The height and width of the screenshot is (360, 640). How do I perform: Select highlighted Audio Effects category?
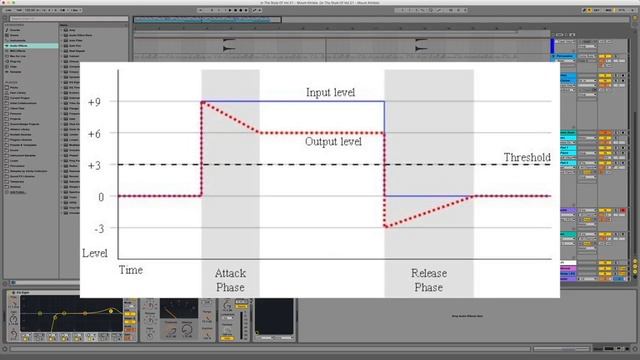(x=31, y=46)
